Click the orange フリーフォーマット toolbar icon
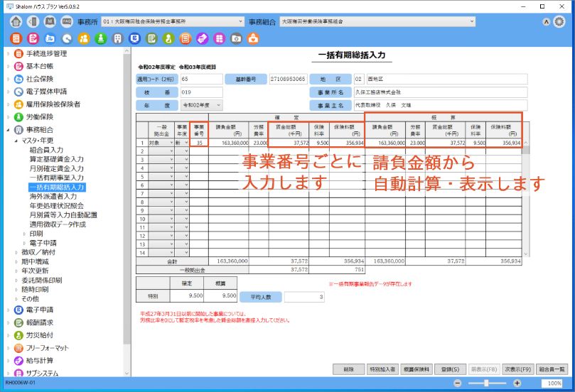575x392 pixels. (186, 38)
